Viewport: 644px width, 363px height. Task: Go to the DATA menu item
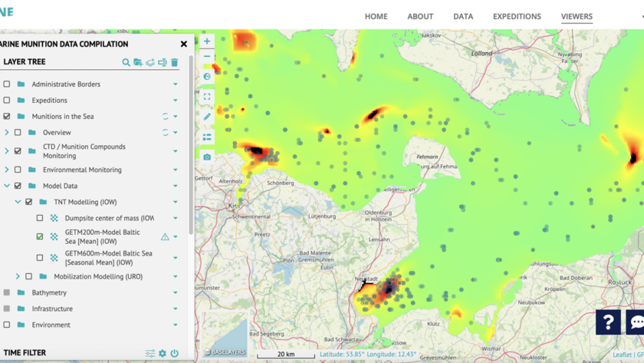coord(463,16)
